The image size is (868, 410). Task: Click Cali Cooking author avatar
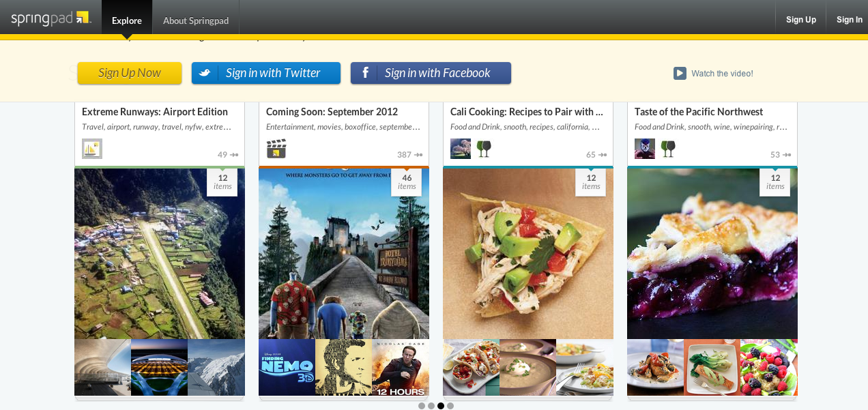461,149
